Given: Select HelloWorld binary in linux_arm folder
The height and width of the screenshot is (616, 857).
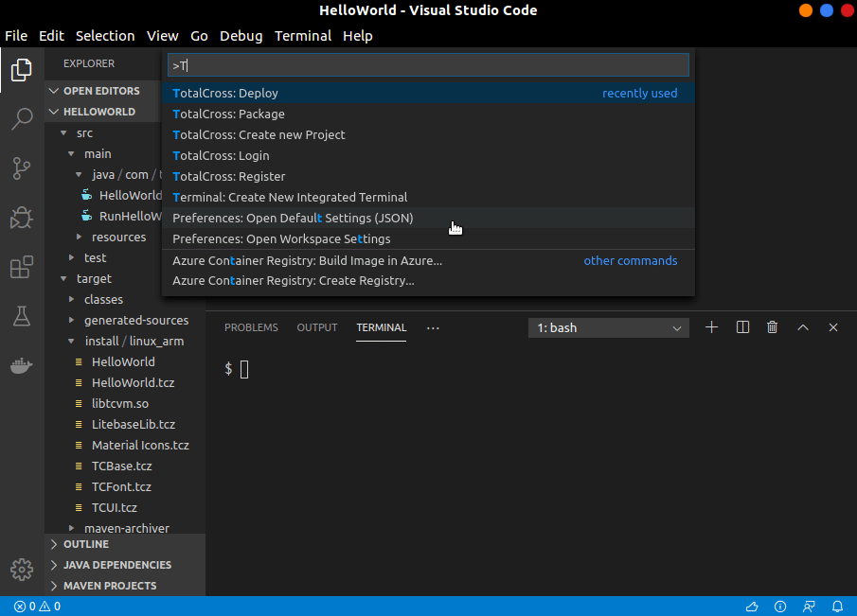Looking at the screenshot, I should pos(125,362).
